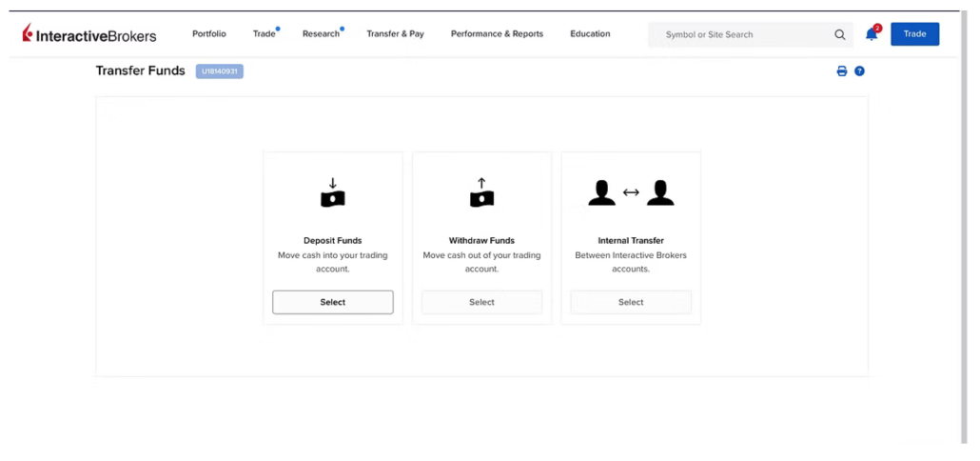Open the Performance & Reports menu
Screen dimensions: 980x461
(497, 33)
